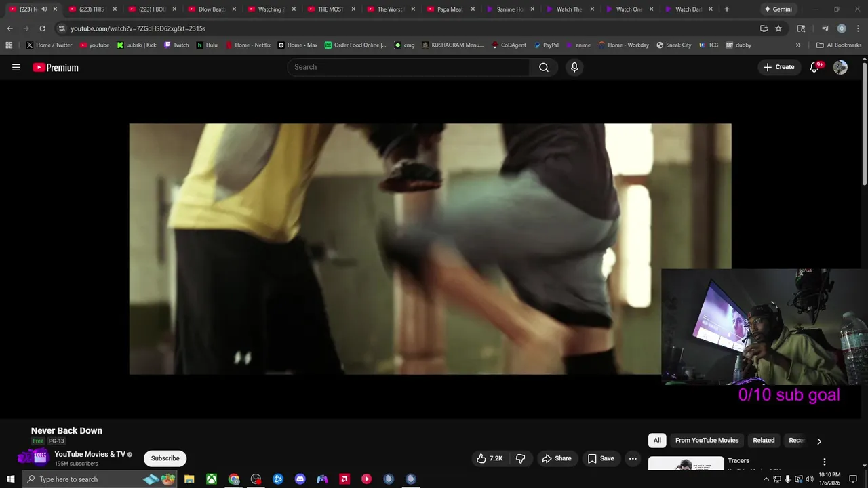Viewport: 868px width, 488px height.
Task: Open the Create menu button
Action: coord(778,67)
